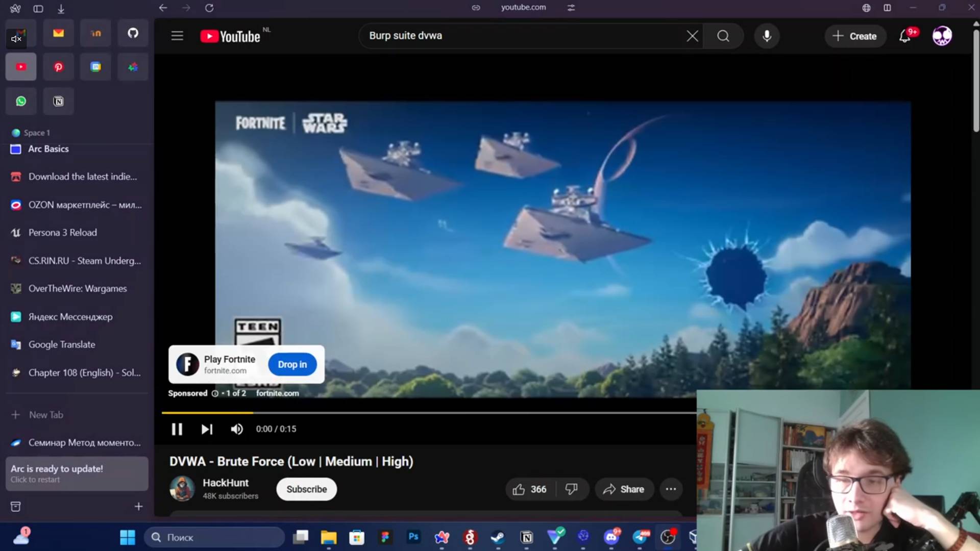Toggle the Arc sidebar visibility
Screen dimensions: 980x551
click(x=38, y=8)
